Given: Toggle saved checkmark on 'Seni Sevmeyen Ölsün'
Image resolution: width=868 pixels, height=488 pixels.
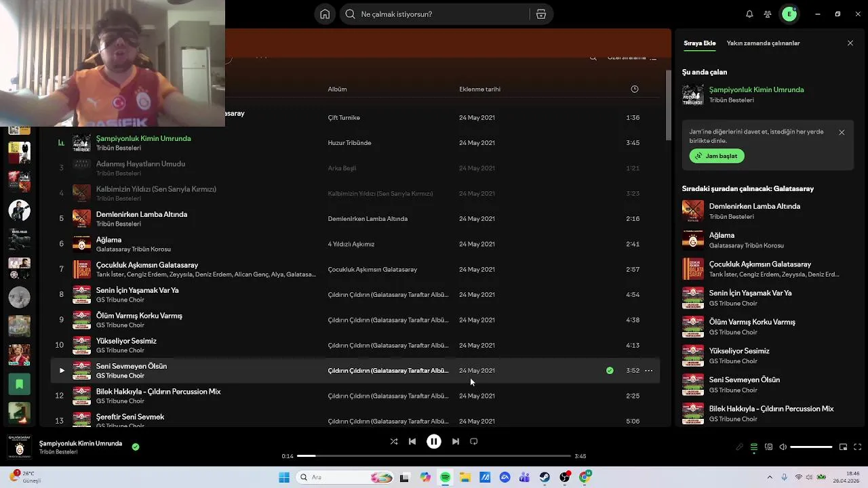Looking at the screenshot, I should pyautogui.click(x=610, y=371).
